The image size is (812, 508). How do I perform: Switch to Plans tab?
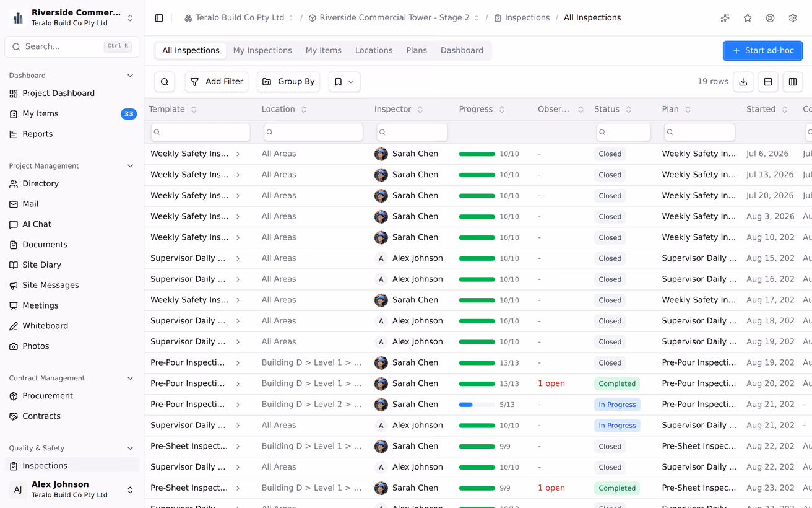[417, 51]
